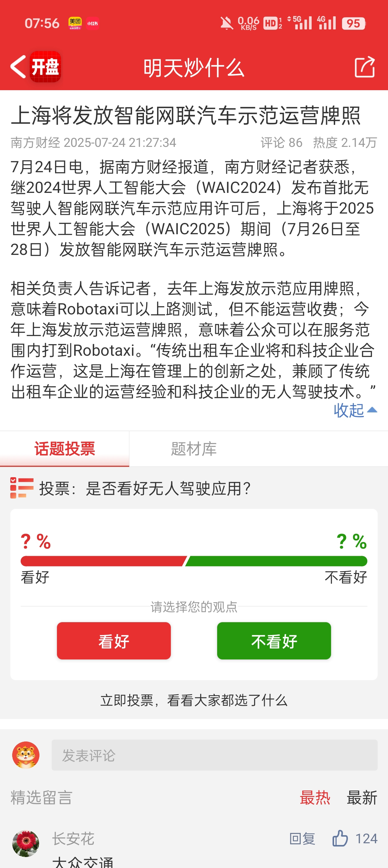Tap the back arrow icon
Image resolution: width=388 pixels, height=868 pixels.
click(18, 67)
